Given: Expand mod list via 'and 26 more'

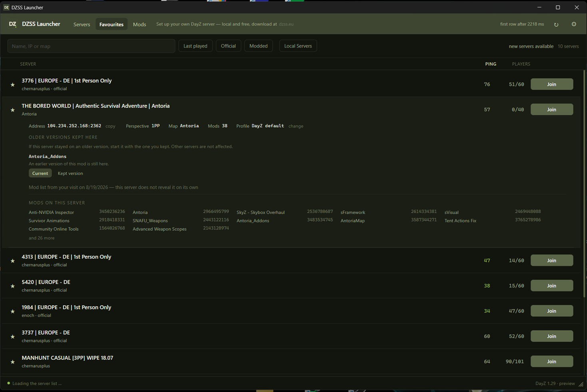Looking at the screenshot, I should point(42,238).
